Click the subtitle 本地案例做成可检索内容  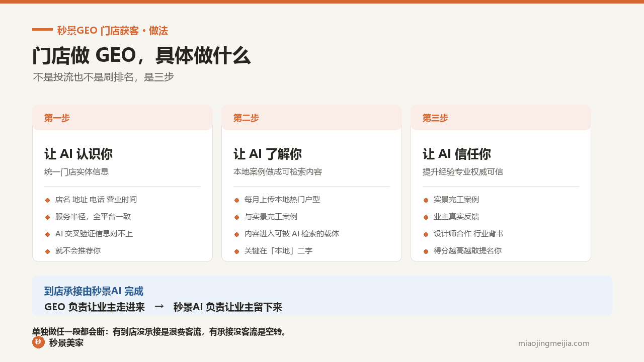point(278,172)
